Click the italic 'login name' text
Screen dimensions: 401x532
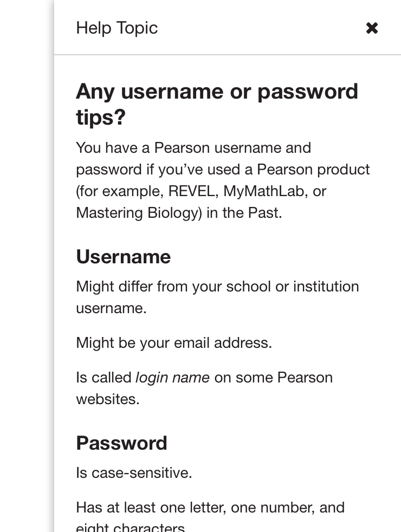(x=172, y=378)
